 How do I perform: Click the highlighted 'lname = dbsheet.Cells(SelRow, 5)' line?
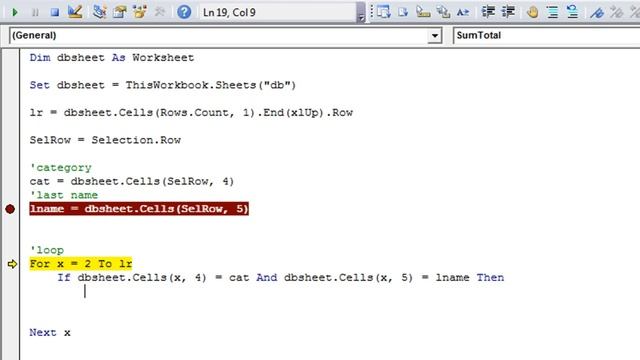[x=139, y=209]
